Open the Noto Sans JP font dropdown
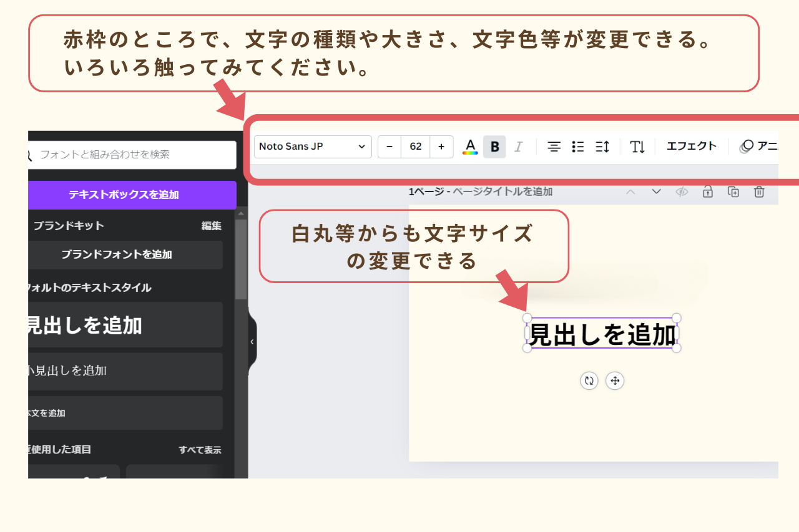The height and width of the screenshot is (532, 799). click(x=313, y=147)
